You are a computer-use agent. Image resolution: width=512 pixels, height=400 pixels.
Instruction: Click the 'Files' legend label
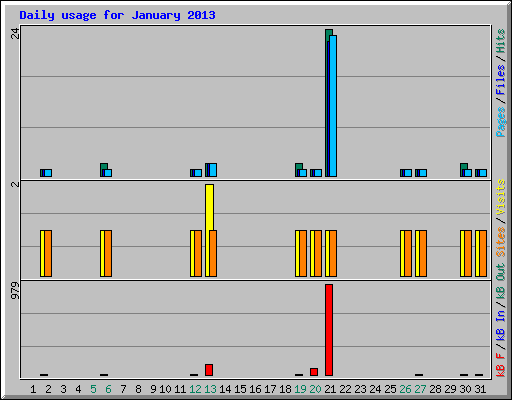click(x=501, y=79)
